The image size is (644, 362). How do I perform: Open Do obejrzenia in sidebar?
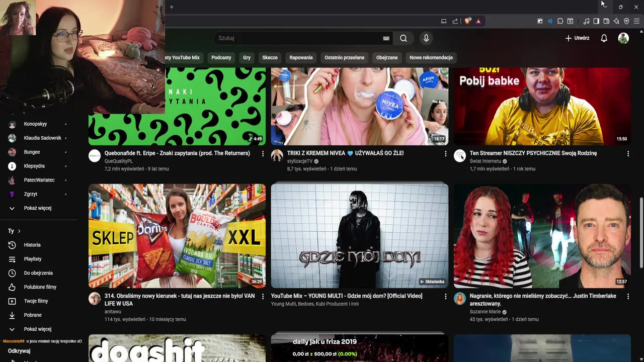[x=38, y=273]
